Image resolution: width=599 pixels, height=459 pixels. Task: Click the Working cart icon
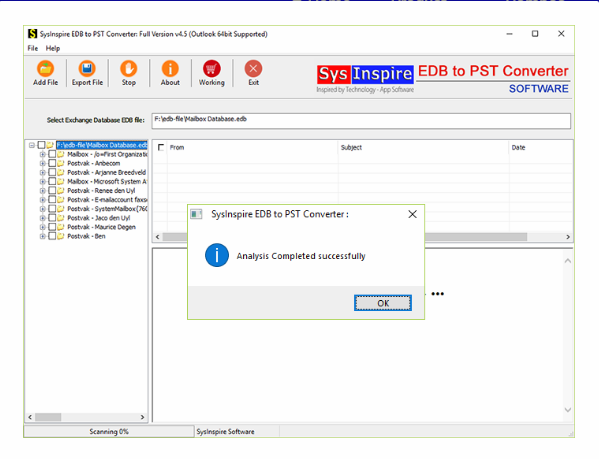pos(212,69)
